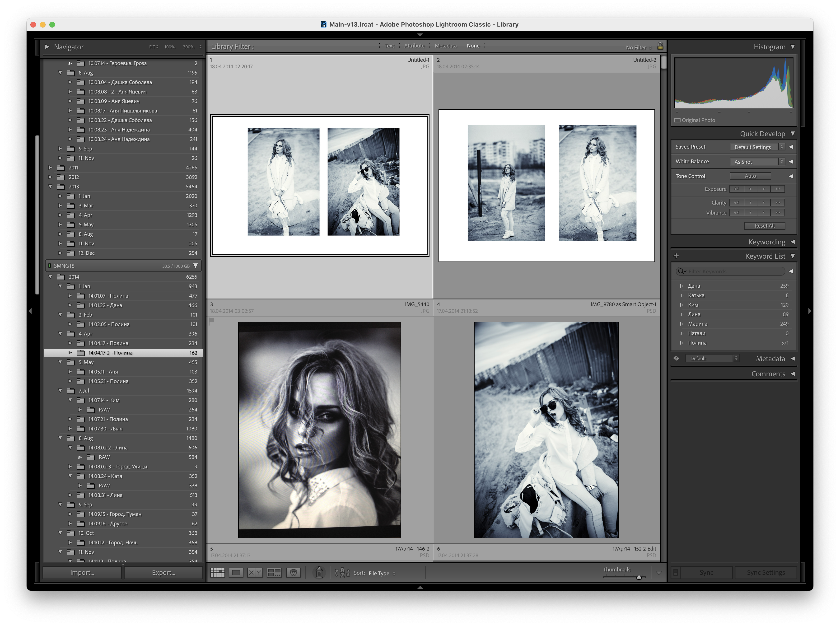Show the filmstrip with the bottom arrow
The height and width of the screenshot is (626, 840).
coord(420,587)
